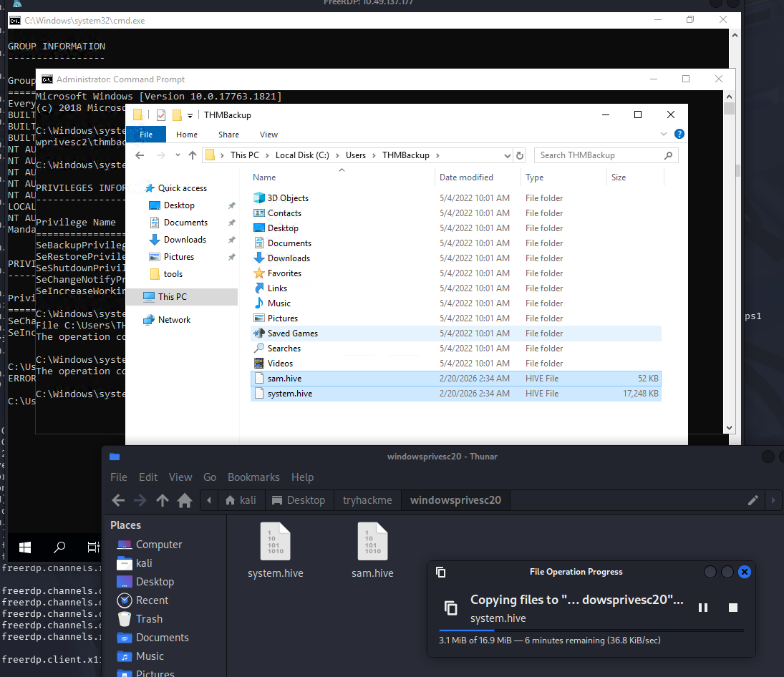Click the Explorer back navigation arrow
The height and width of the screenshot is (677, 784).
[x=140, y=155]
